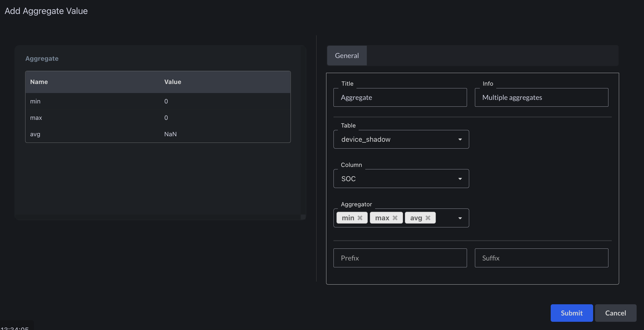Open the Table dropdown arrow
The image size is (644, 330).
pos(460,140)
